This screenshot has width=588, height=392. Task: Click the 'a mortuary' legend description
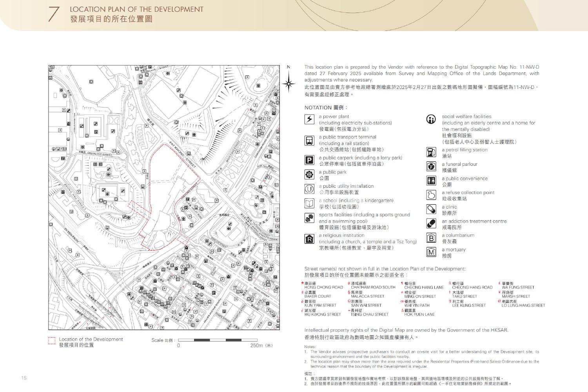(x=454, y=250)
